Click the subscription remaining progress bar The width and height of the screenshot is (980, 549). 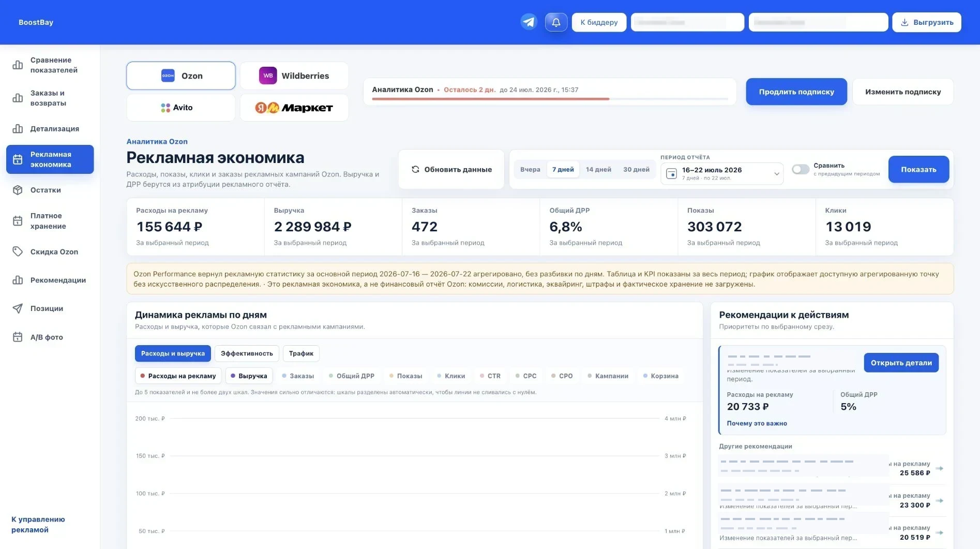coord(550,99)
